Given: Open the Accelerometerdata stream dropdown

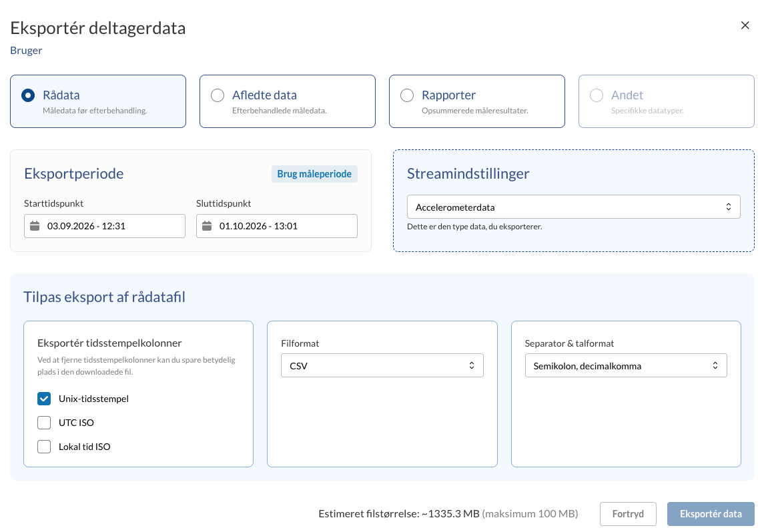Looking at the screenshot, I should [x=573, y=207].
